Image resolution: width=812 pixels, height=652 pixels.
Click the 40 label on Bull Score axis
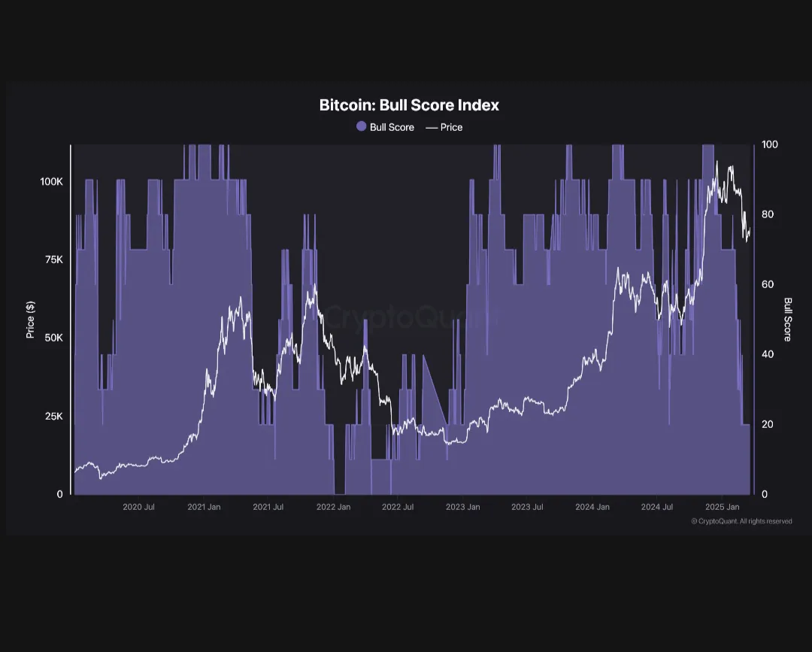point(768,354)
